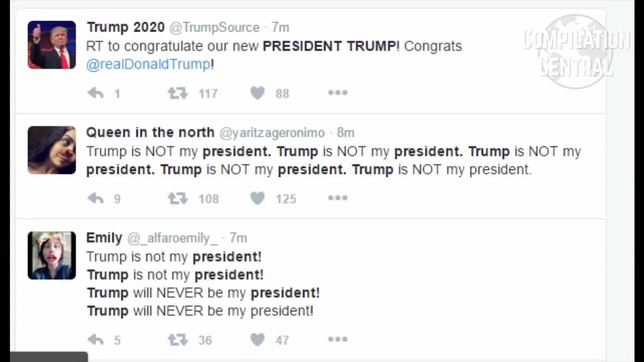
Task: Click the Trump 2020 avatar thumbnail
Action: (52, 45)
